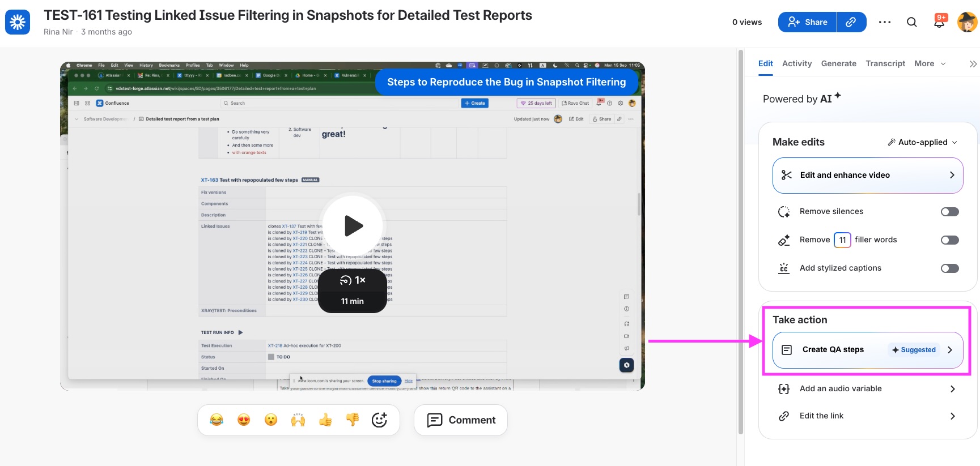Click the video chapter title banner

(507, 82)
